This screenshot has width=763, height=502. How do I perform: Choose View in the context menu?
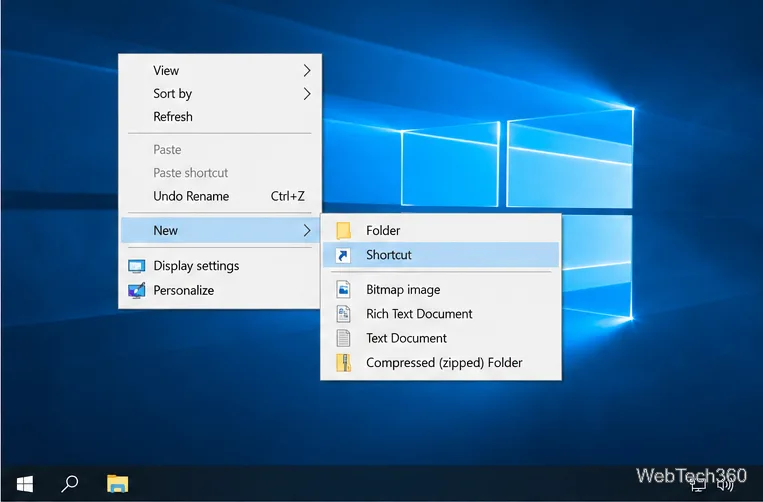click(219, 71)
